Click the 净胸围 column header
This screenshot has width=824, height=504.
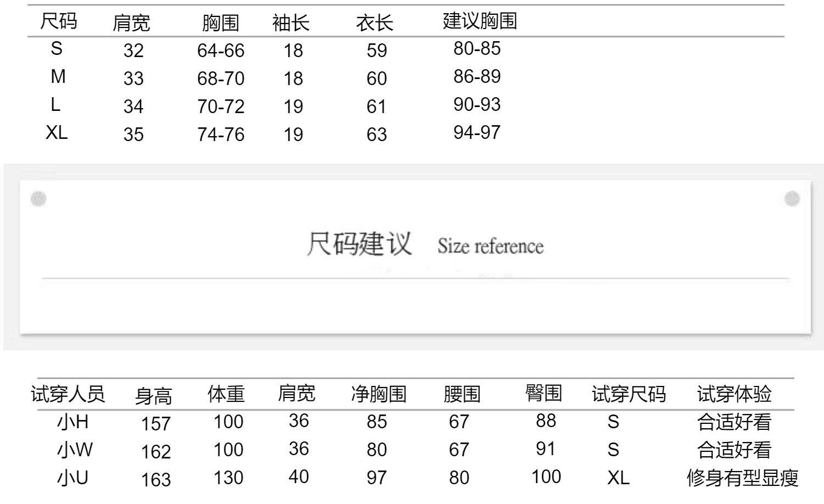tap(378, 394)
